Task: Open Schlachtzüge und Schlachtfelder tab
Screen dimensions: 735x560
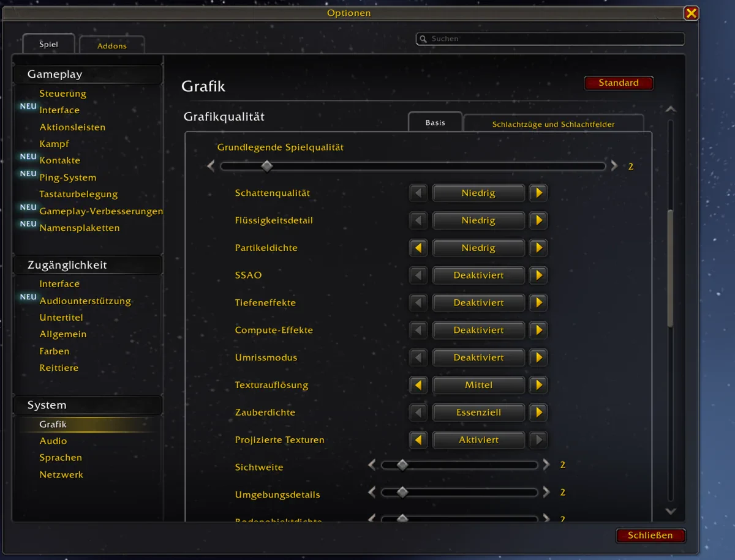Action: pyautogui.click(x=554, y=124)
